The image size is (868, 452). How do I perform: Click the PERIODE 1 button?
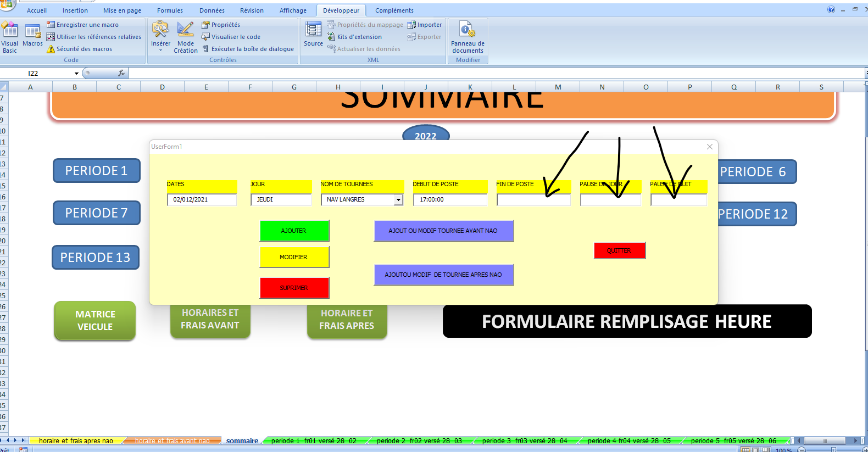click(97, 171)
